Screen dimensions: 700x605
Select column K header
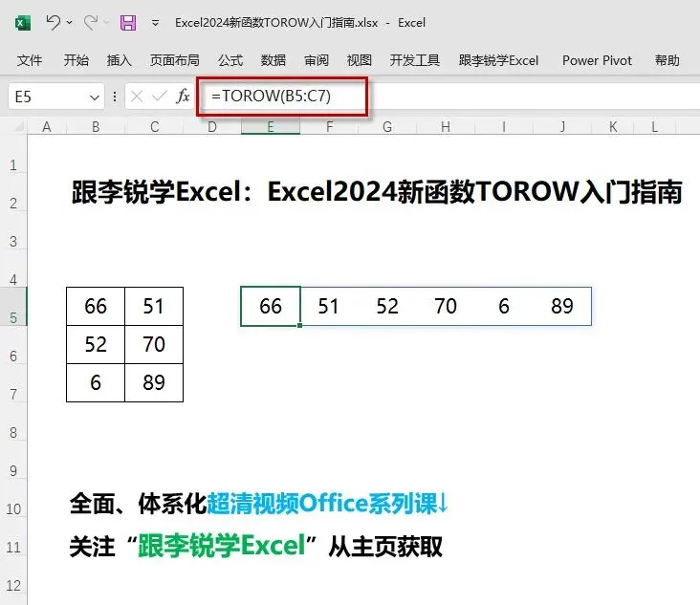point(613,127)
